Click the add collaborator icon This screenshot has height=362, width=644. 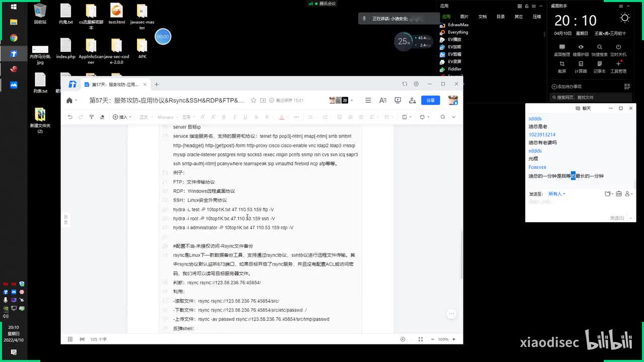pyautogui.click(x=412, y=101)
